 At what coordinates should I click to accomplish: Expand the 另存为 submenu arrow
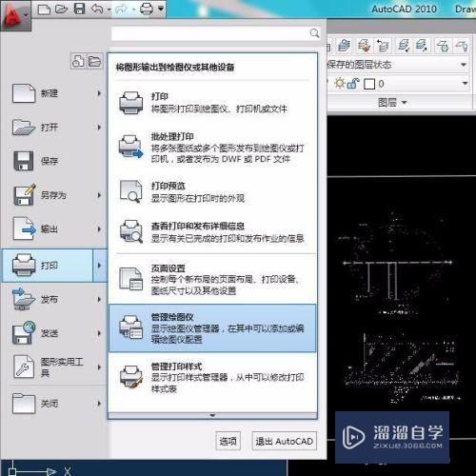99,195
